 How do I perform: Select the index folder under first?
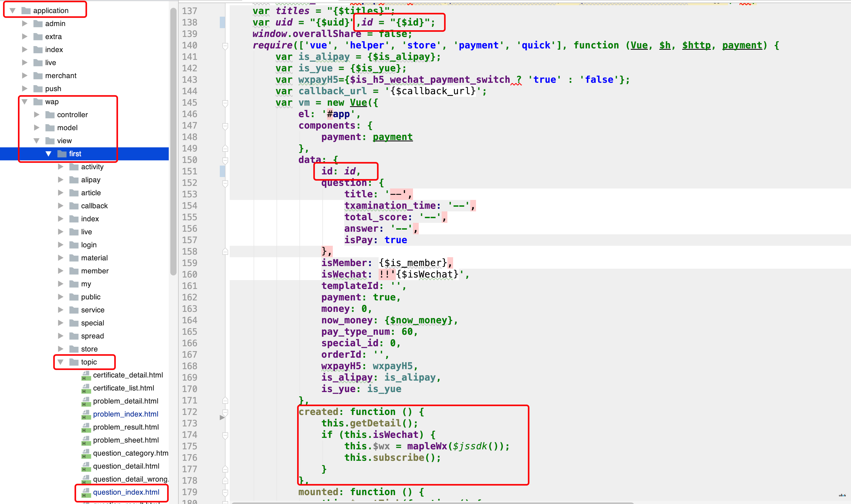point(90,219)
